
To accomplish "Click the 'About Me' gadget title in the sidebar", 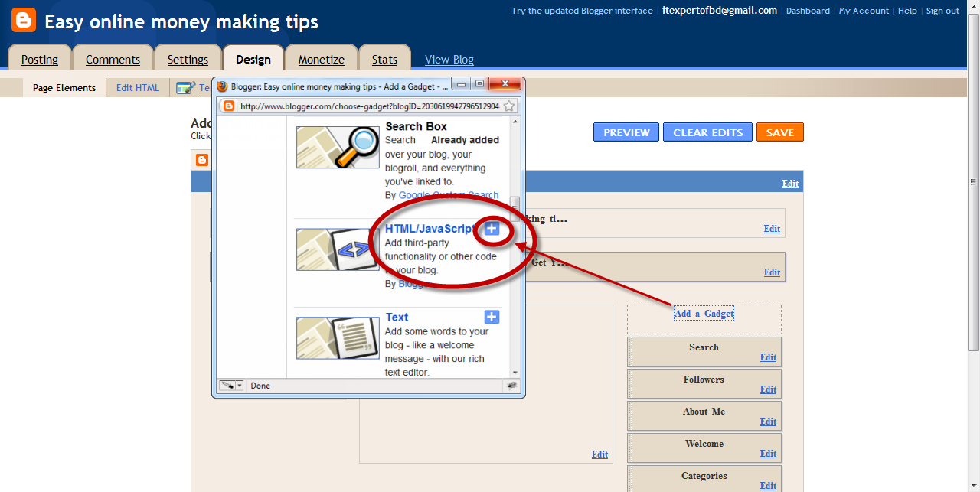I will (704, 412).
